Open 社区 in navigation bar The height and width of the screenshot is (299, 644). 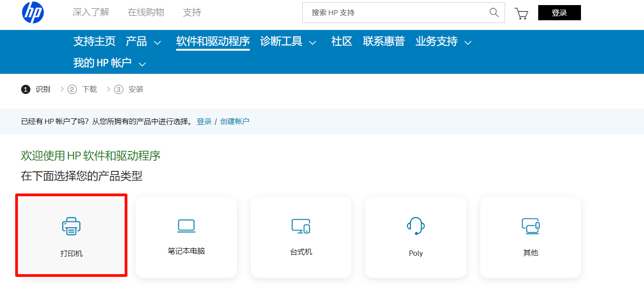(x=342, y=41)
